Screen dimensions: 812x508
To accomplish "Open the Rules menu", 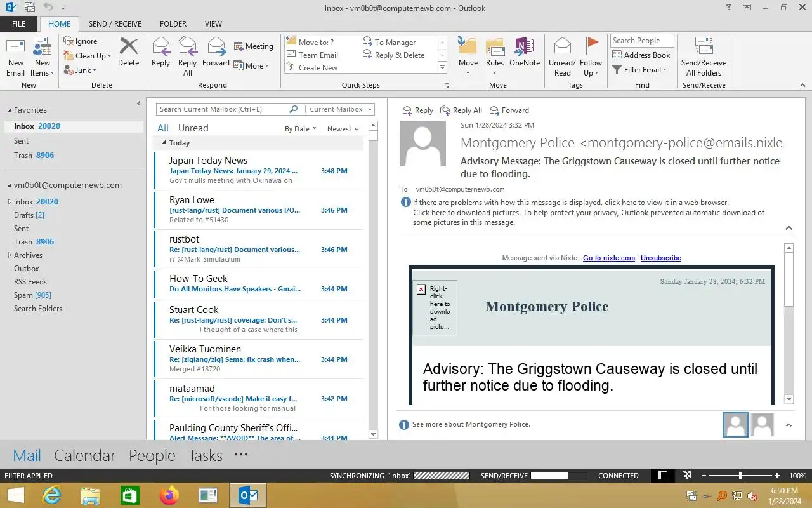I will (x=495, y=57).
